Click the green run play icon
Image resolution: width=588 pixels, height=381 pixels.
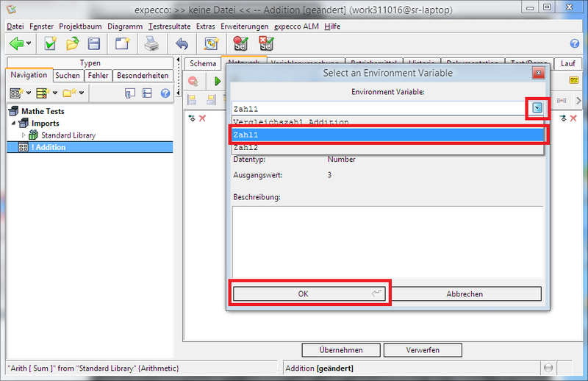coord(217,81)
